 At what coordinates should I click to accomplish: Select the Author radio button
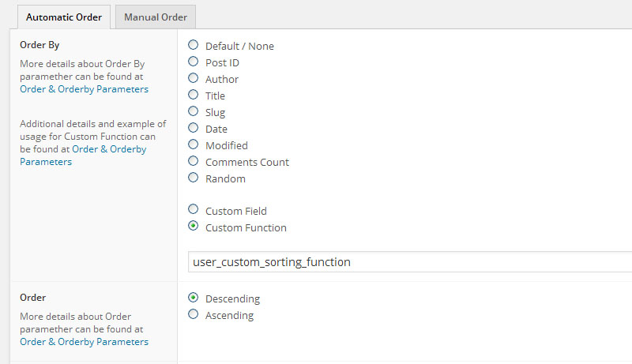point(193,77)
